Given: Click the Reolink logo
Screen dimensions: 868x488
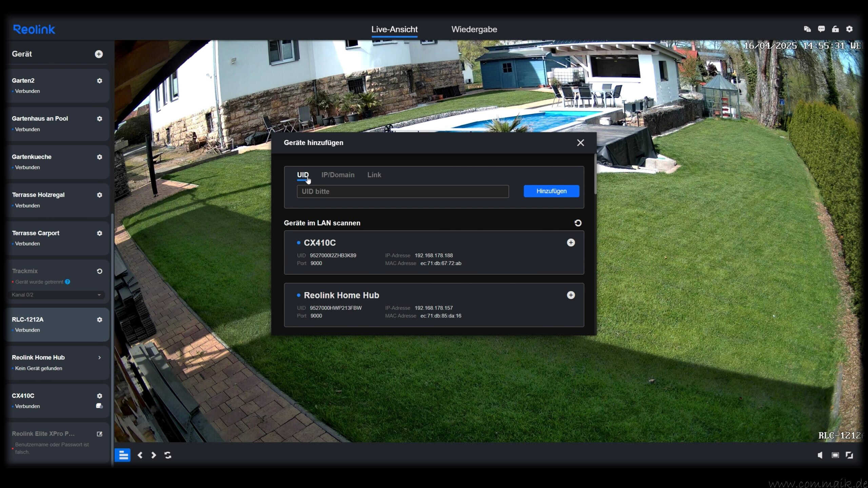Looking at the screenshot, I should (34, 29).
